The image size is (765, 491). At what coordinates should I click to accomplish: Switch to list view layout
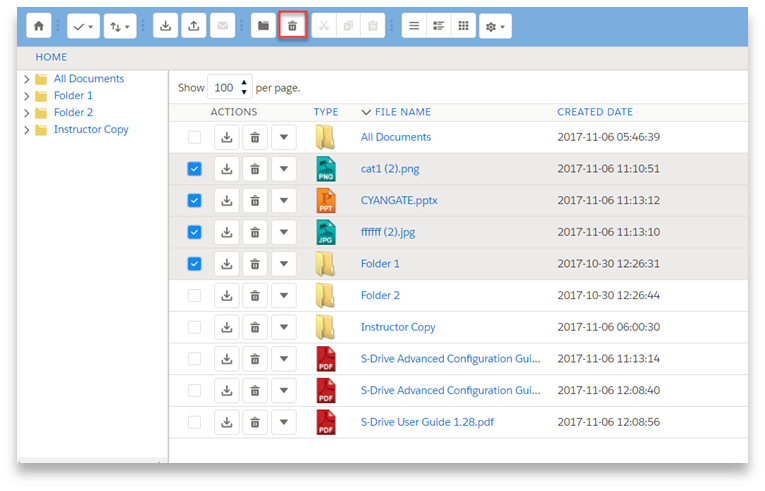[414, 26]
